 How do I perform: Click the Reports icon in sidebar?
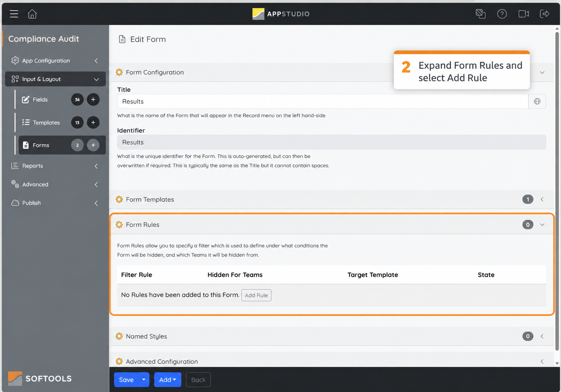pyautogui.click(x=15, y=166)
